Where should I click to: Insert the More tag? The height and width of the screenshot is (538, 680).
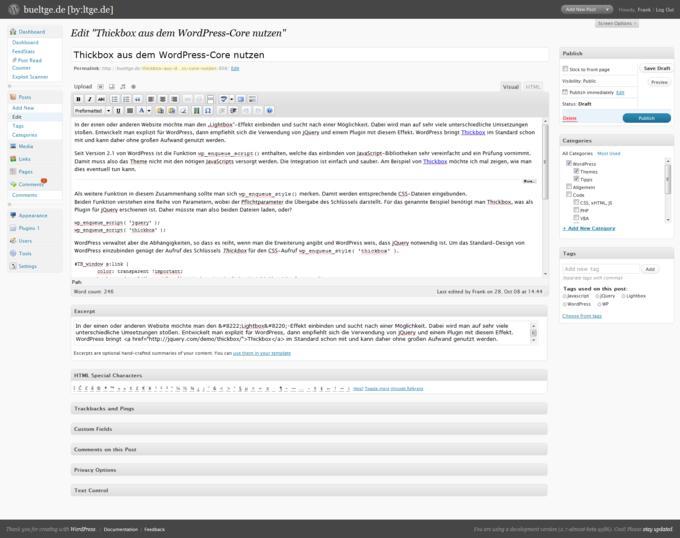point(210,99)
